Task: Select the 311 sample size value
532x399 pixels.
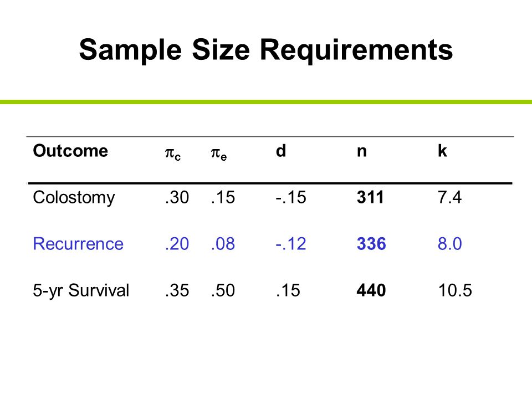Action: (370, 197)
